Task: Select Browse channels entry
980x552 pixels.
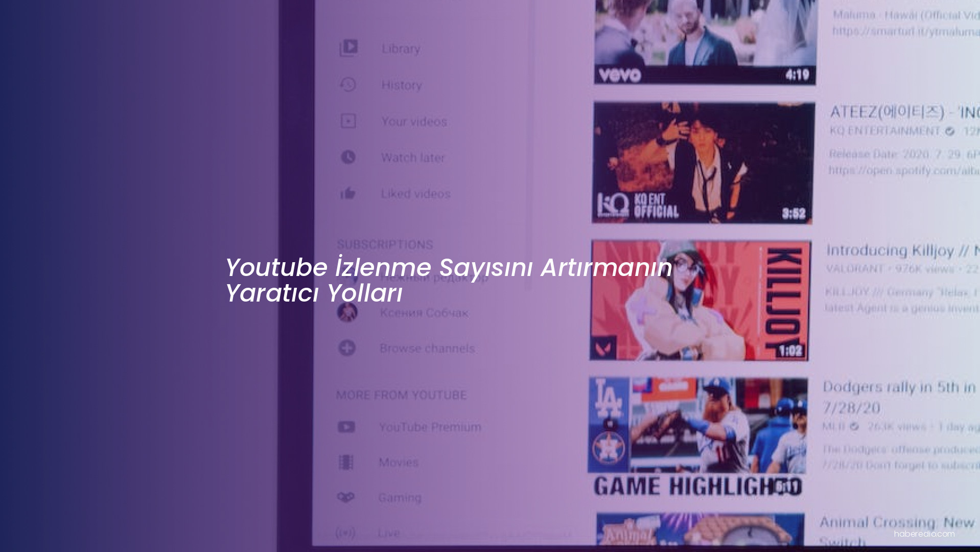Action: coord(427,349)
